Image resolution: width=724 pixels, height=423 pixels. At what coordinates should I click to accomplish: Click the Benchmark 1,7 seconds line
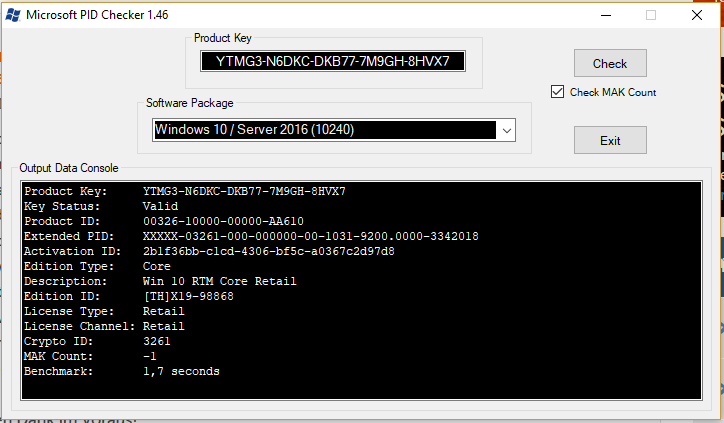click(121, 371)
